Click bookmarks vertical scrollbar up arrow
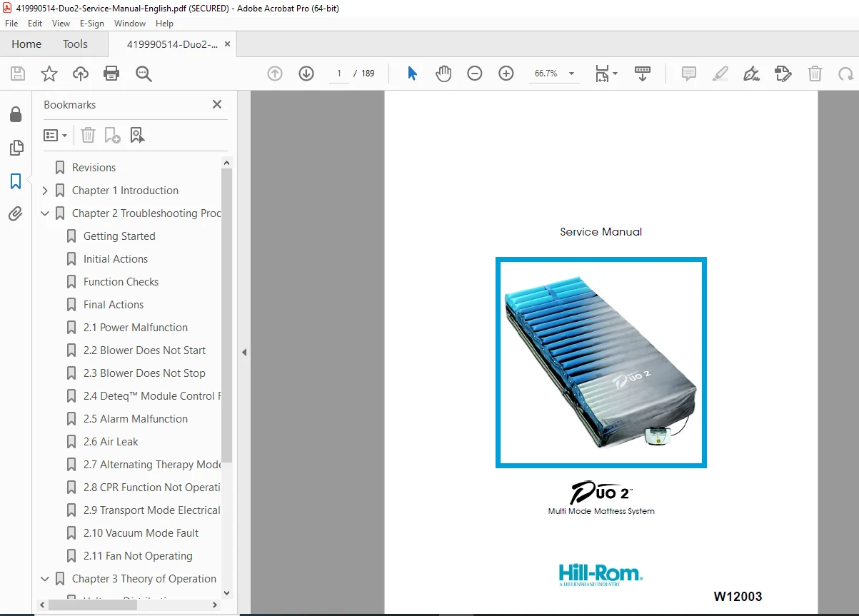The height and width of the screenshot is (616, 859). (227, 163)
